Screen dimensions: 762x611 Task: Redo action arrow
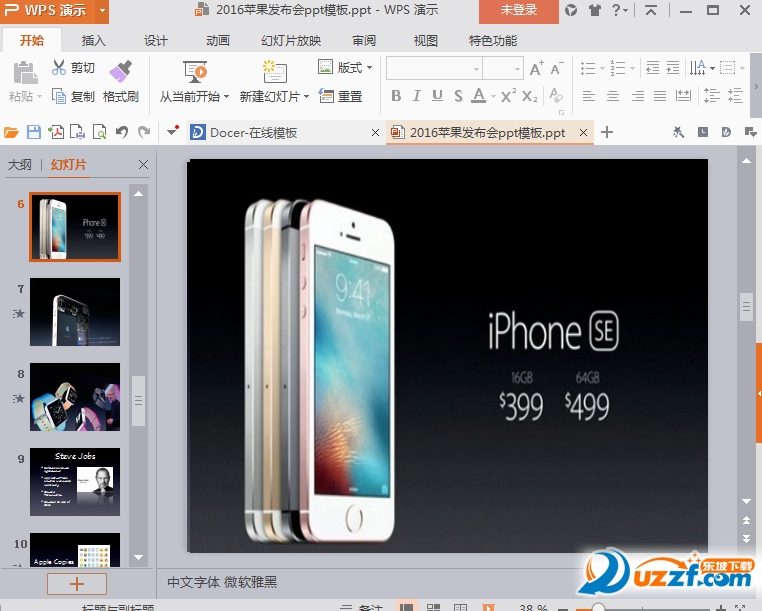(144, 132)
